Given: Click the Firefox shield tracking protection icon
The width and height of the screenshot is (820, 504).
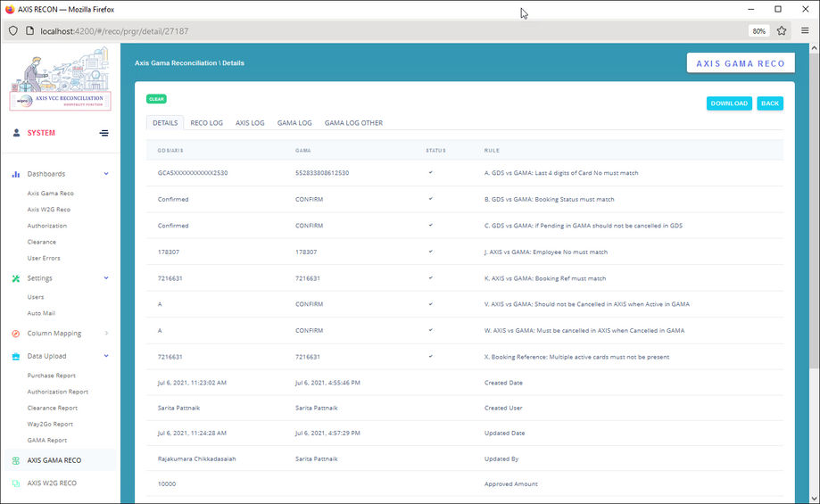Looking at the screenshot, I should (13, 31).
